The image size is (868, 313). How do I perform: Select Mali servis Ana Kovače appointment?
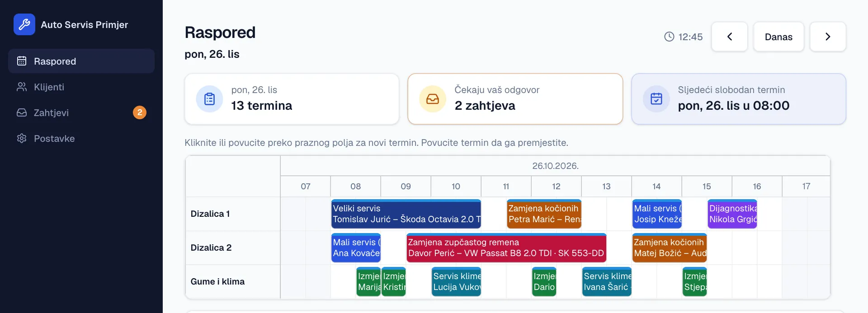pyautogui.click(x=356, y=248)
